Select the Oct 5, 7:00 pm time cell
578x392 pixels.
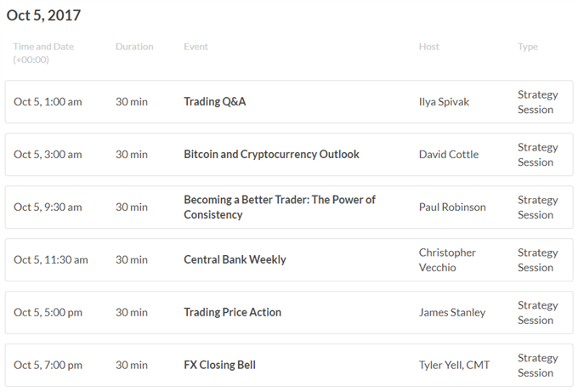(48, 365)
